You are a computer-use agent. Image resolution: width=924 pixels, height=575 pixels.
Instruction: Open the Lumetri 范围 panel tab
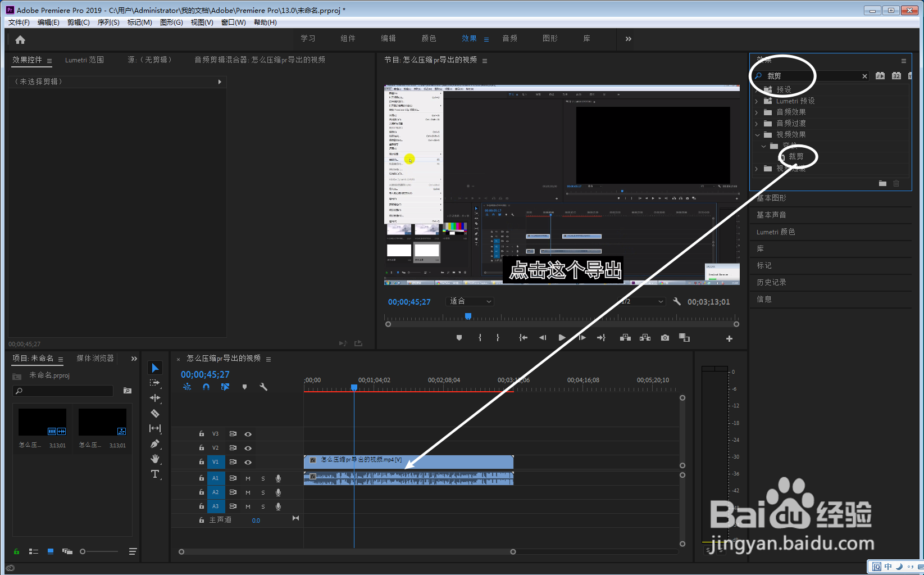84,60
